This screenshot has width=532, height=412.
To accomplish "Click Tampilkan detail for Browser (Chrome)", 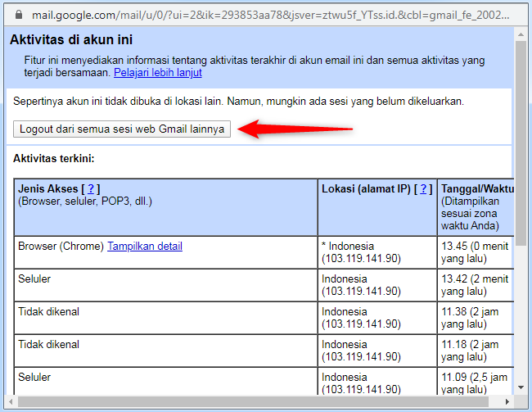I will click(145, 246).
